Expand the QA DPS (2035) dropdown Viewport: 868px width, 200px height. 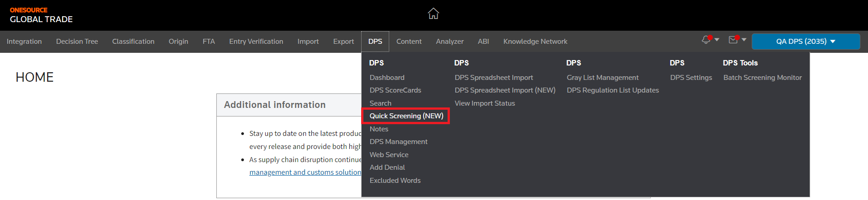tap(806, 42)
